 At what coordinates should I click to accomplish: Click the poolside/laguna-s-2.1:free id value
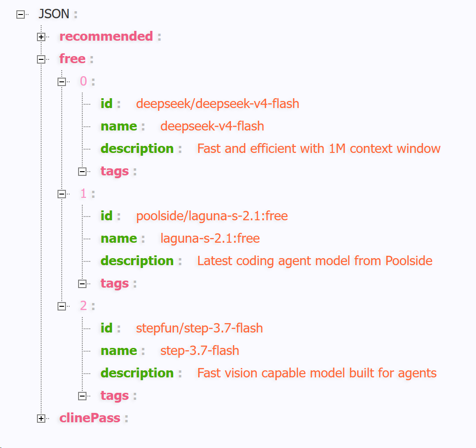pyautogui.click(x=212, y=216)
